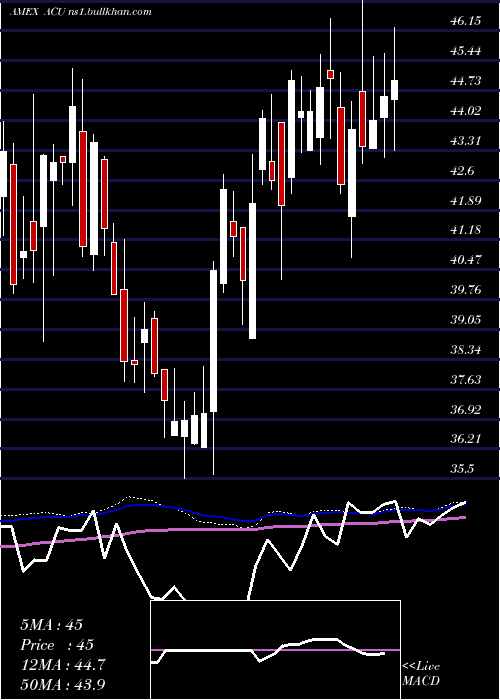Click the 45.44 price axis label
The height and width of the screenshot is (700, 500).
(x=466, y=51)
